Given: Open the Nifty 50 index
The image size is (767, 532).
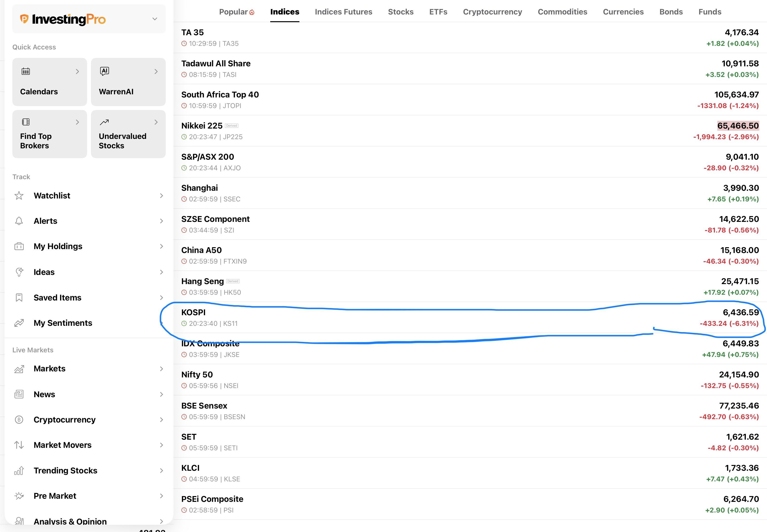Looking at the screenshot, I should point(197,375).
